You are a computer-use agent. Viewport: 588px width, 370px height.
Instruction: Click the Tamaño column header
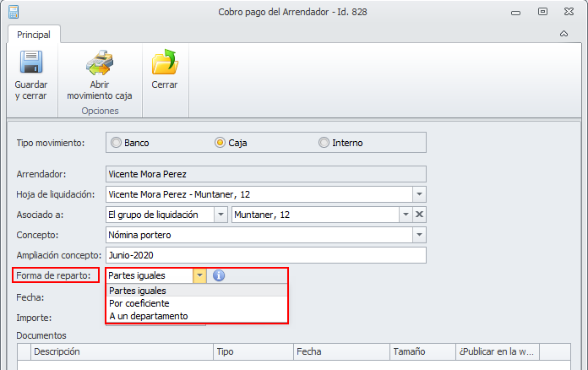pyautogui.click(x=422, y=351)
